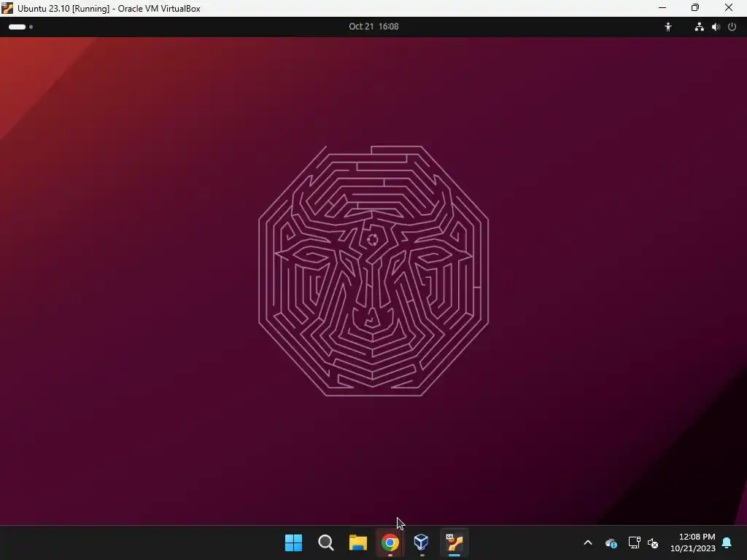Expand the hidden system tray icons chevron
747x560 pixels.
tap(588, 542)
